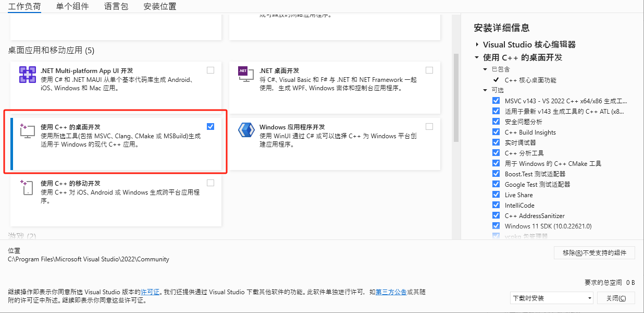This screenshot has height=313, width=644.
Task: Open the 下载时安装 dropdown
Action: [552, 298]
